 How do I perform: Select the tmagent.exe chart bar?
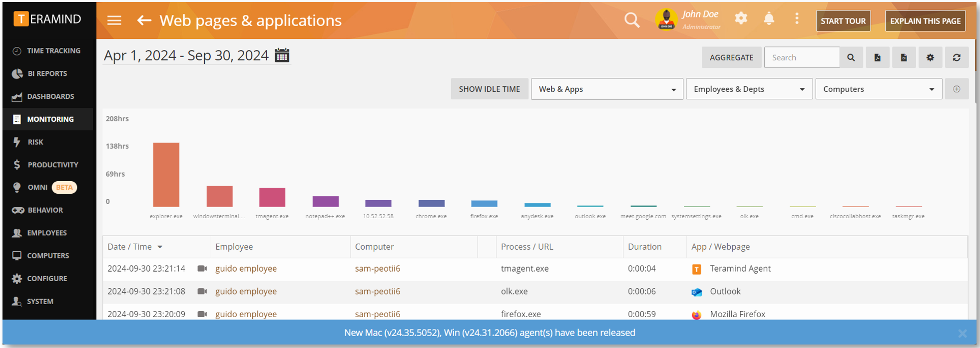[272, 197]
